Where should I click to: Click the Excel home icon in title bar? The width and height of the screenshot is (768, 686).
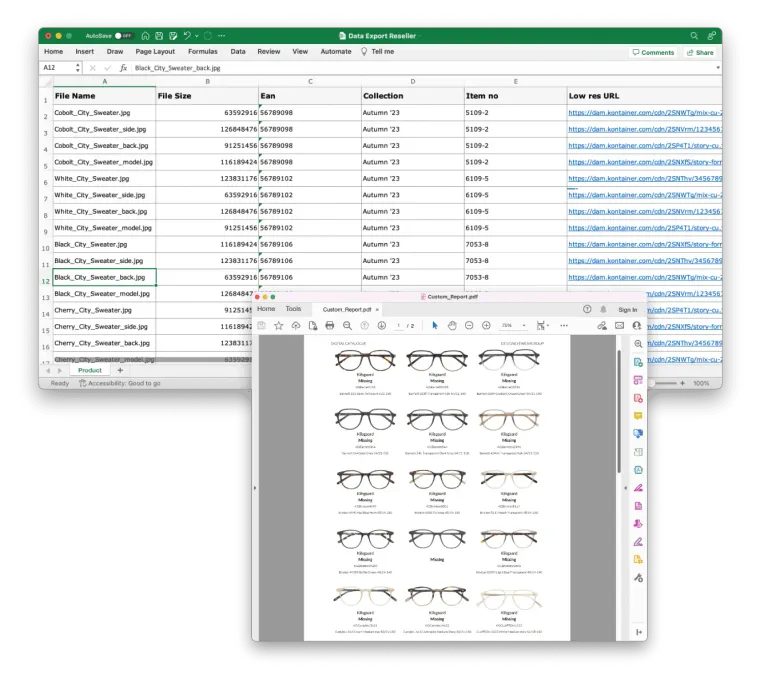145,36
